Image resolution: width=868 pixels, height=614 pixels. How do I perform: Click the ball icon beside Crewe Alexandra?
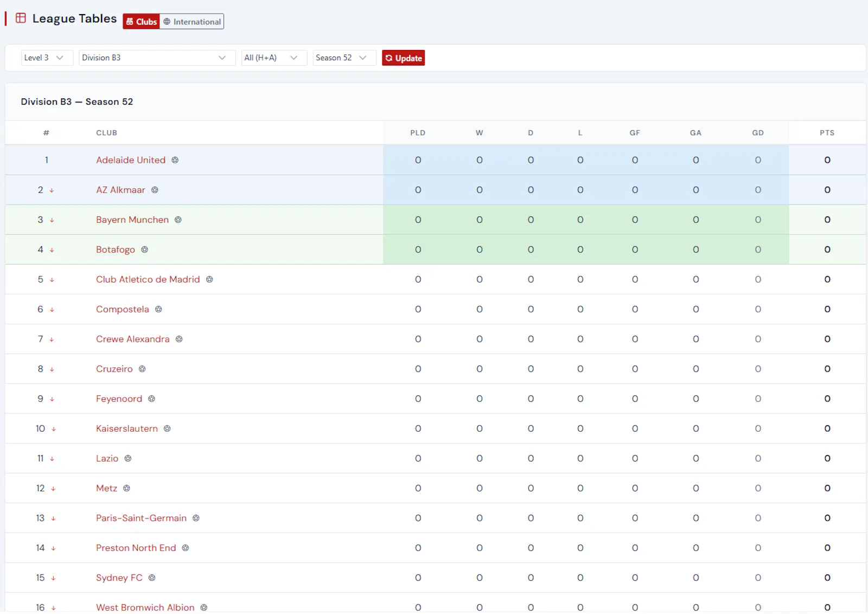179,339
